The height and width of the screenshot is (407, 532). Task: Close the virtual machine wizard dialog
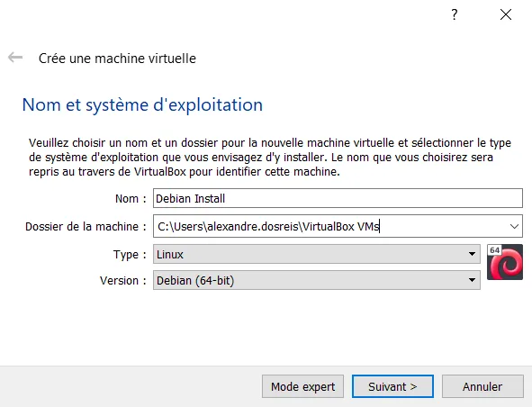[506, 14]
